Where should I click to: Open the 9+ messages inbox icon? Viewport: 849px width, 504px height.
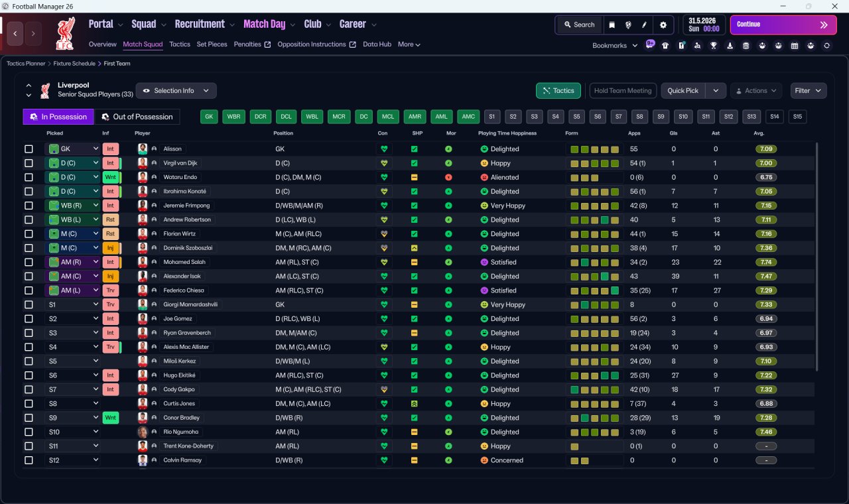pyautogui.click(x=650, y=44)
